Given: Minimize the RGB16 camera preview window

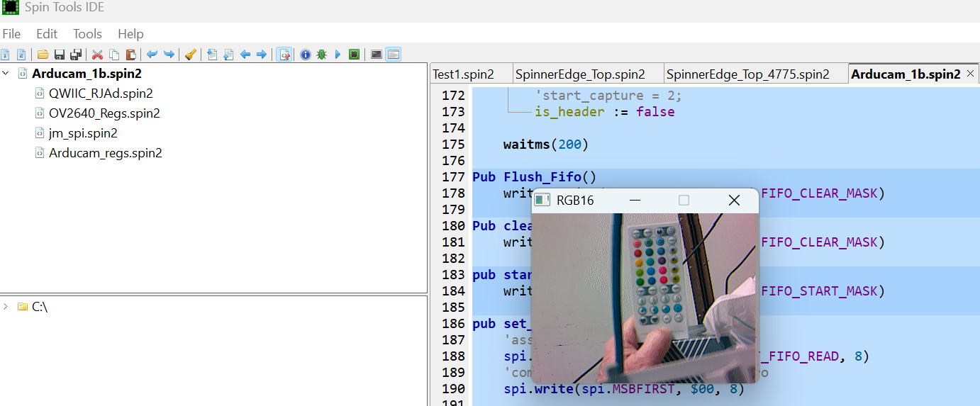Looking at the screenshot, I should point(635,201).
